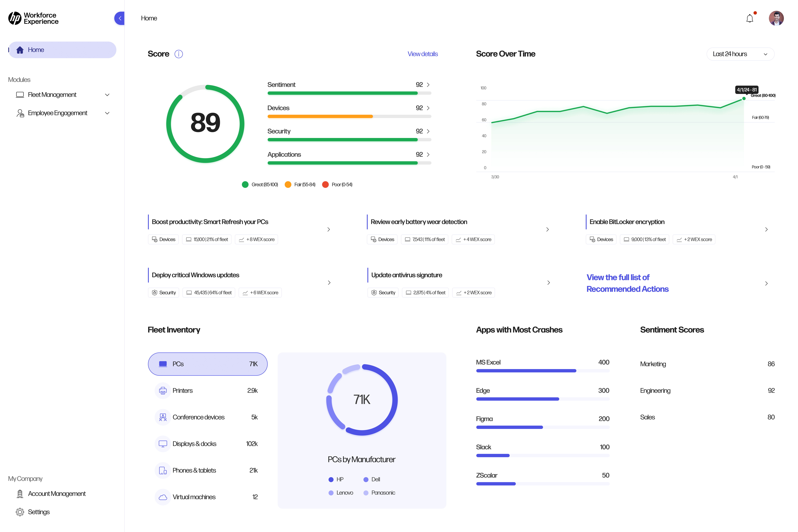Collapse the sidebar with the arrow button
Image resolution: width=798 pixels, height=532 pixels.
(x=119, y=18)
